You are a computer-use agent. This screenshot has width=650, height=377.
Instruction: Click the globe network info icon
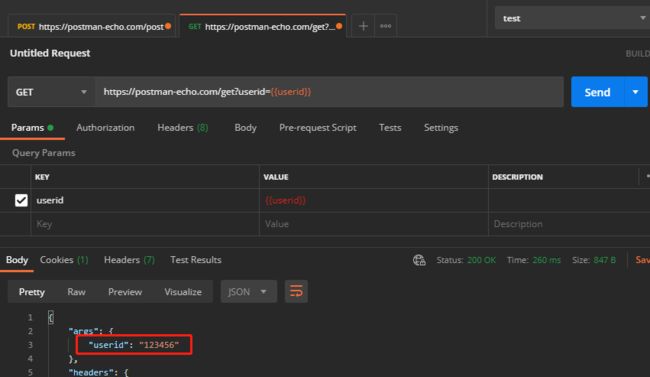[419, 260]
